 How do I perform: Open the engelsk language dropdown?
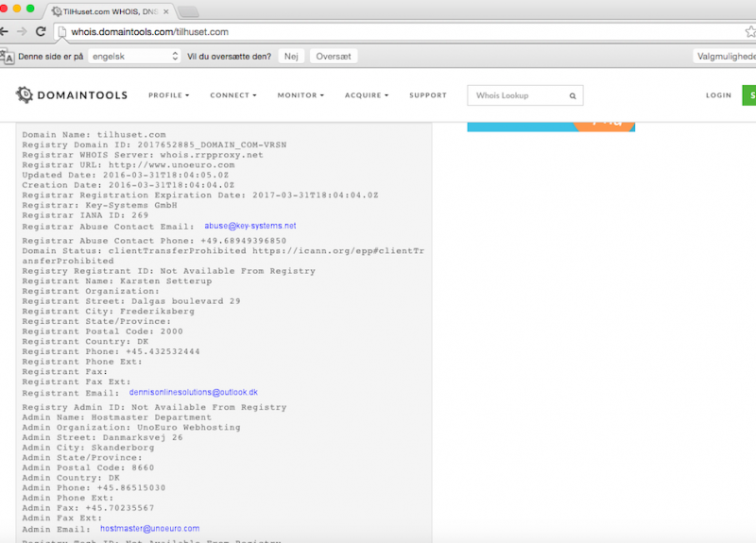click(134, 57)
